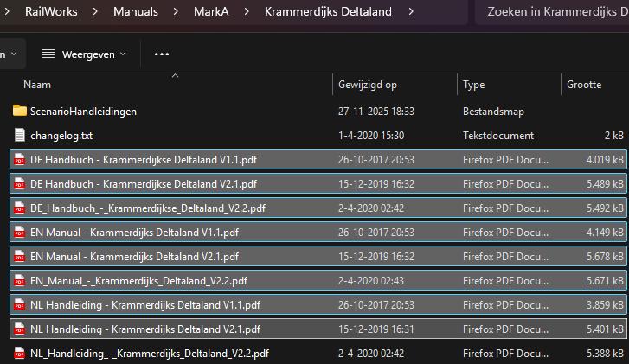Select file name changelog.txt
Image resolution: width=629 pixels, height=364 pixels.
point(61,136)
